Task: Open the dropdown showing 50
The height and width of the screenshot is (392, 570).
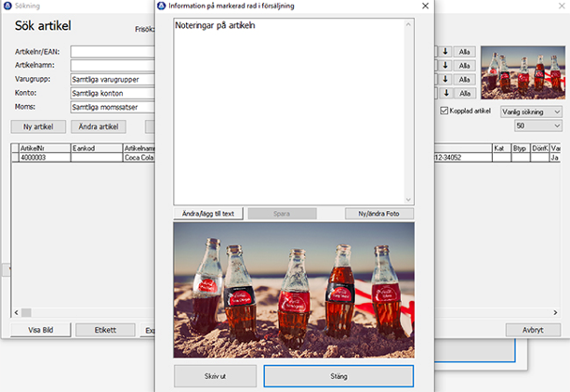Action: tap(538, 125)
